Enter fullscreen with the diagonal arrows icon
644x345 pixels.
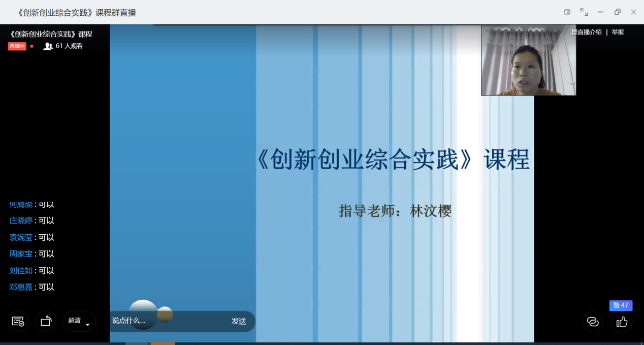point(584,12)
